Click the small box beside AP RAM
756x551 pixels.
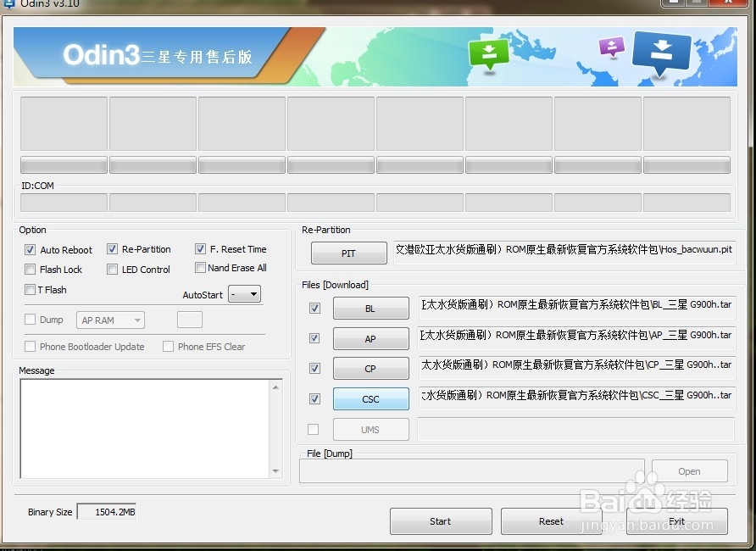[190, 320]
